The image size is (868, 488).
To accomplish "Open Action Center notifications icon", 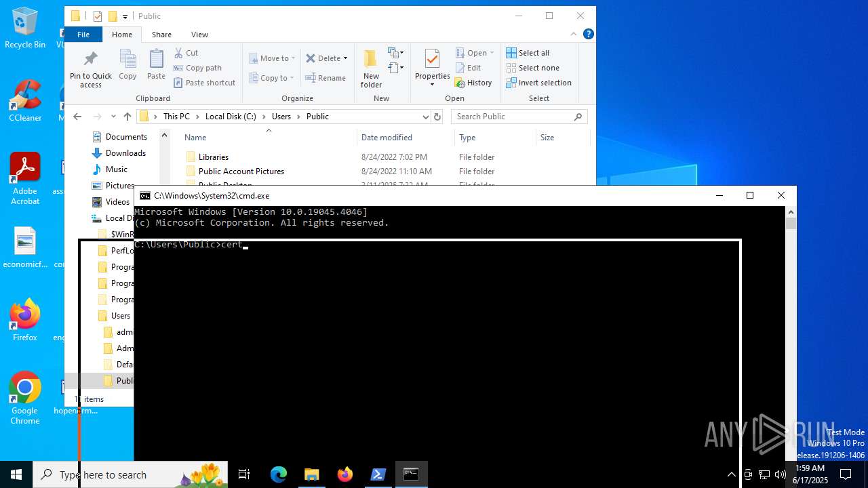I will [x=846, y=474].
